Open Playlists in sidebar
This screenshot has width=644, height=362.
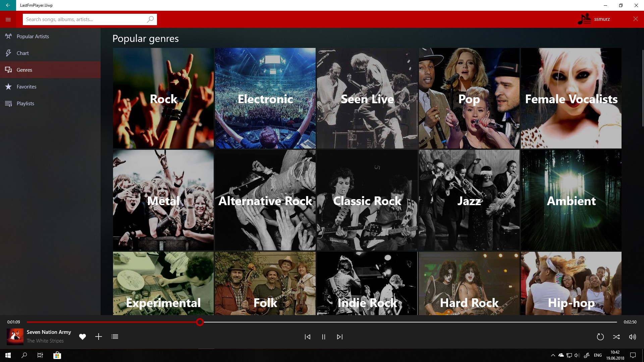coord(25,103)
